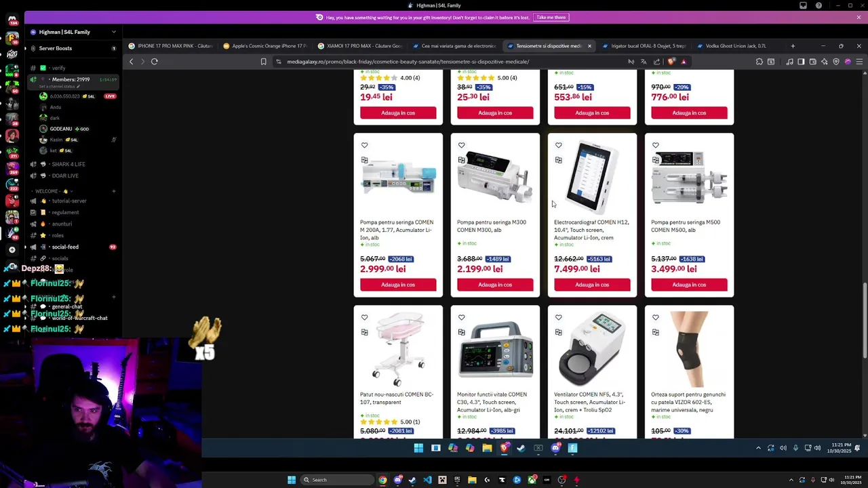
Task: Click compare icon on COMEN BC-107 bed
Action: 364,332
